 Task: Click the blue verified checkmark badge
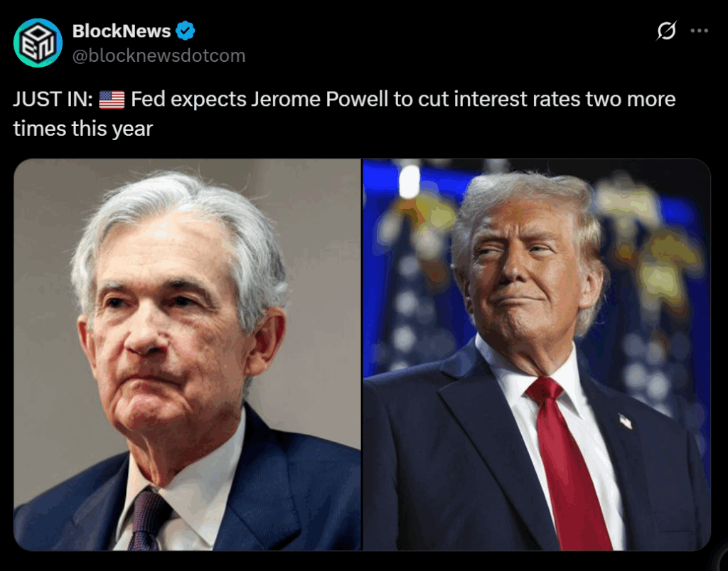coord(186,31)
